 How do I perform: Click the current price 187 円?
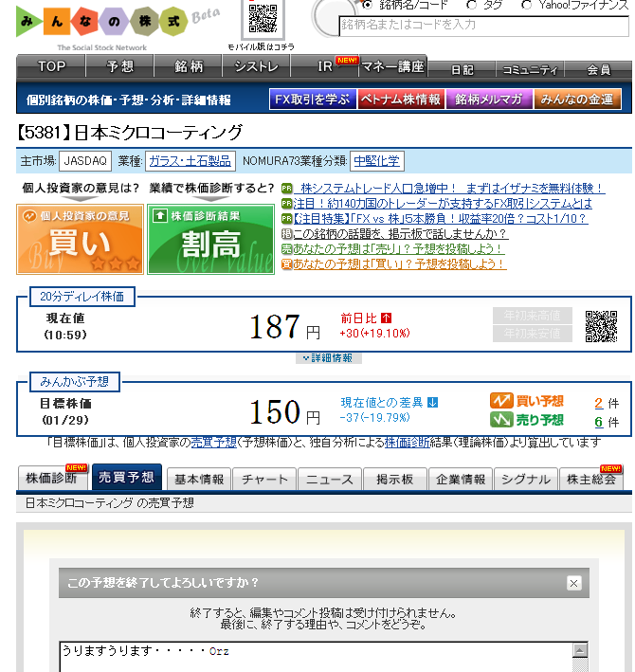point(285,327)
